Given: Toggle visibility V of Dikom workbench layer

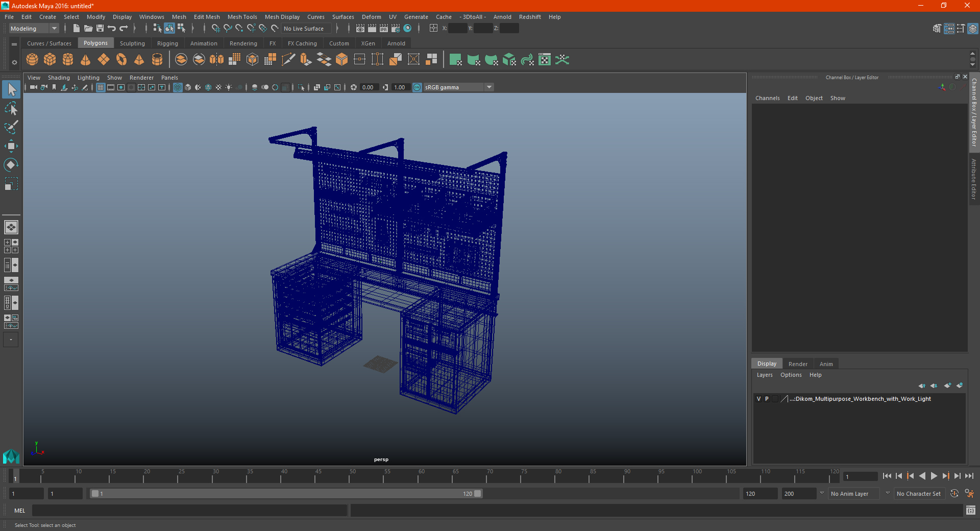Looking at the screenshot, I should (758, 399).
